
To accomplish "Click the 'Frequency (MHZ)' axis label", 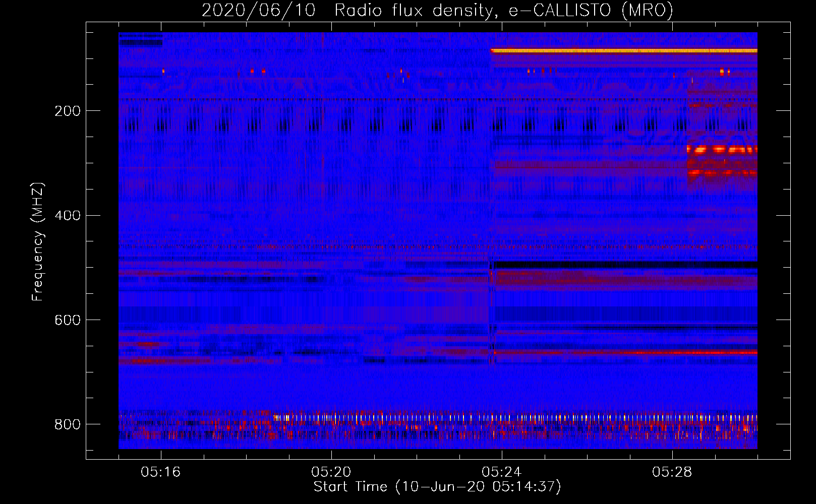I will point(38,242).
